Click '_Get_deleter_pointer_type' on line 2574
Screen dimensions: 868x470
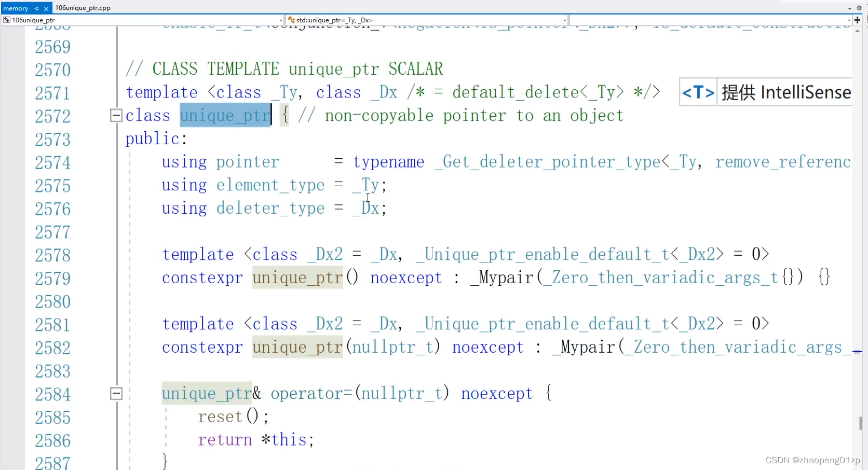547,162
